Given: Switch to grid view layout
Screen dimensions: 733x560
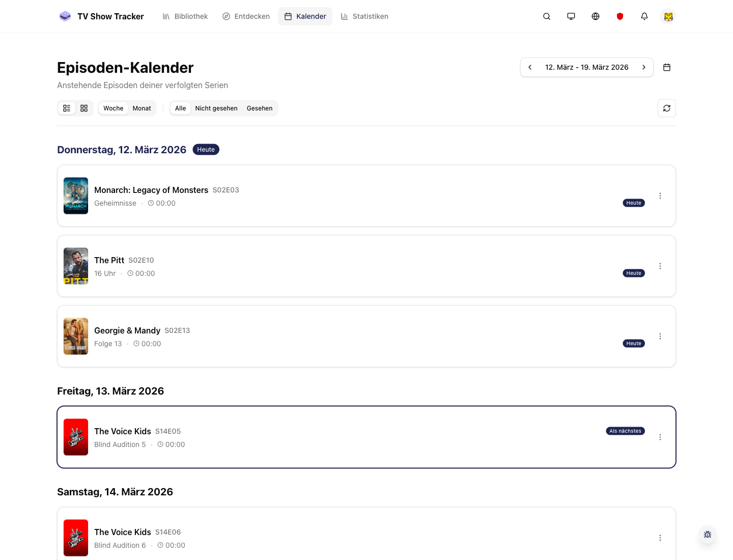Looking at the screenshot, I should point(84,108).
